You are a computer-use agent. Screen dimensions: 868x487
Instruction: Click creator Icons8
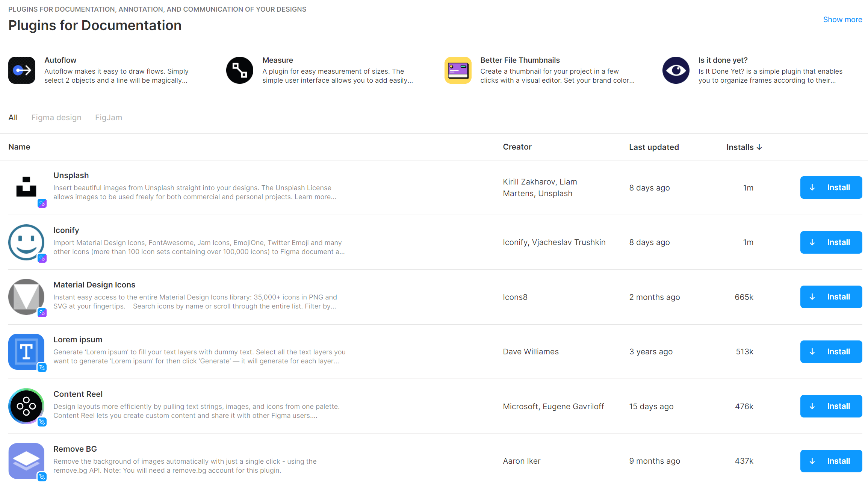[515, 297]
